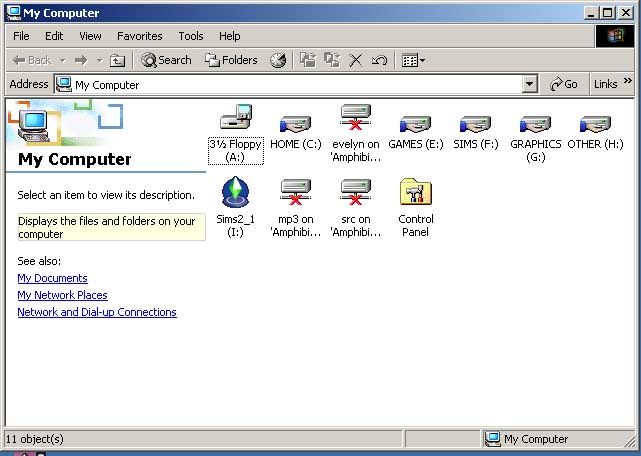Expand the Forward history dropdown arrow

[x=99, y=61]
